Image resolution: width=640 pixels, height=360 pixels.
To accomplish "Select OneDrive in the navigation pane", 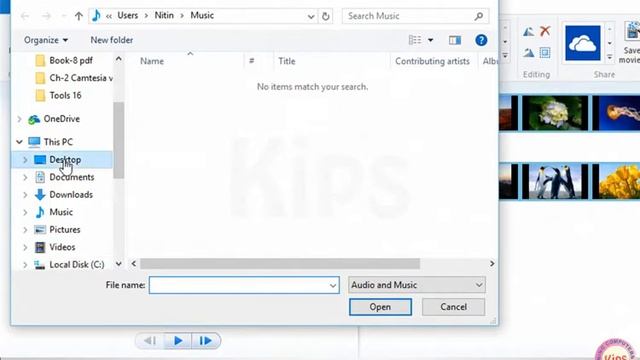I will tap(62, 119).
